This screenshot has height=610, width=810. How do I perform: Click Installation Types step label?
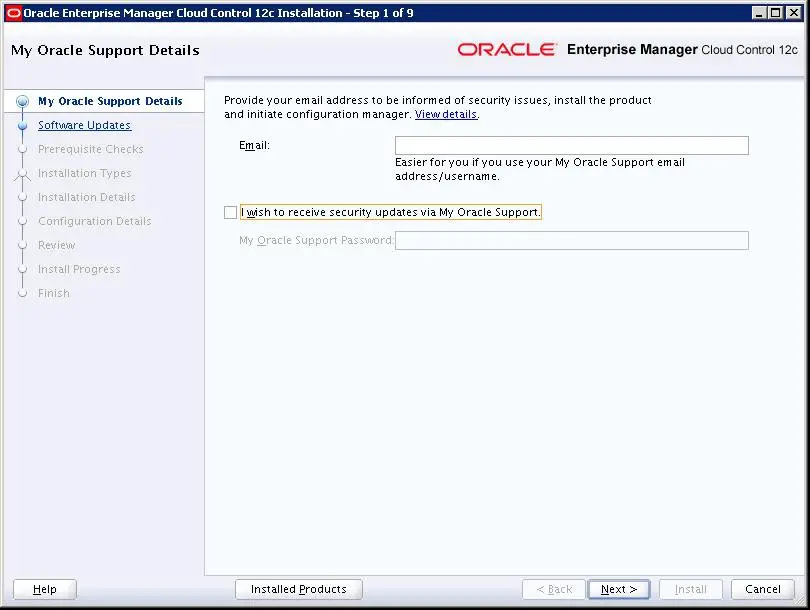[x=85, y=173]
